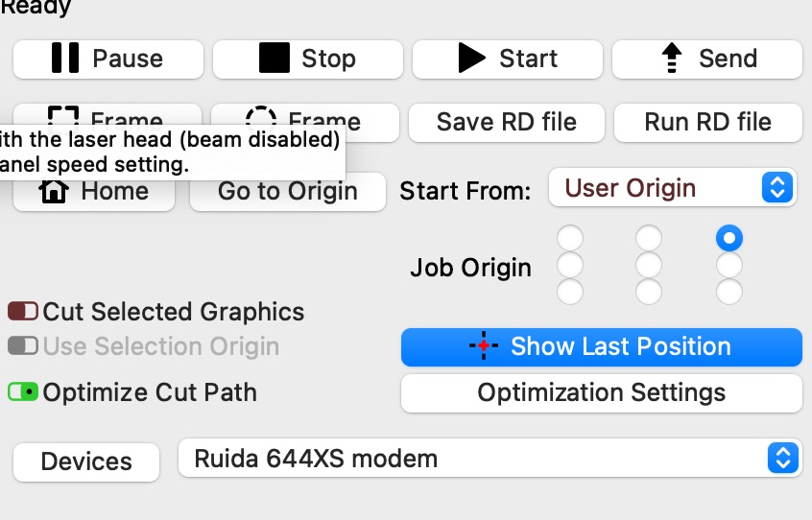The width and height of the screenshot is (812, 520).
Task: Stop the laser job
Action: [x=307, y=59]
